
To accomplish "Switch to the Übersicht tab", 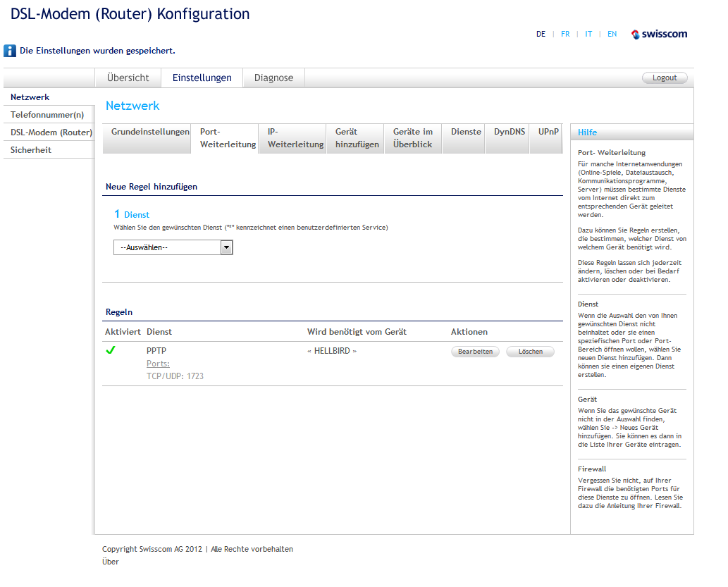I will pyautogui.click(x=128, y=78).
